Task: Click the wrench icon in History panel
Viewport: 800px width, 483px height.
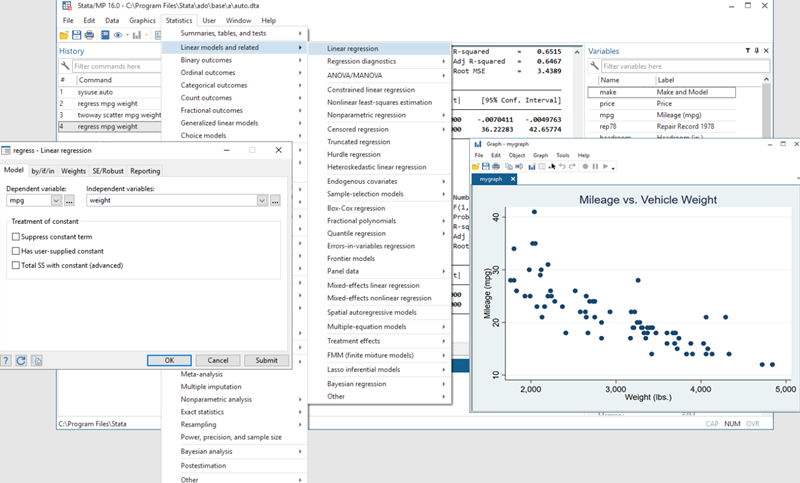Action: pos(65,66)
